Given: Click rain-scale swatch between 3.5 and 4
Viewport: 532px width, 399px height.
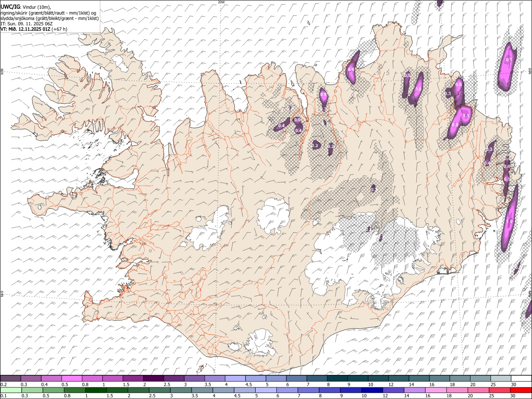Looking at the screenshot, I should click(202, 390).
